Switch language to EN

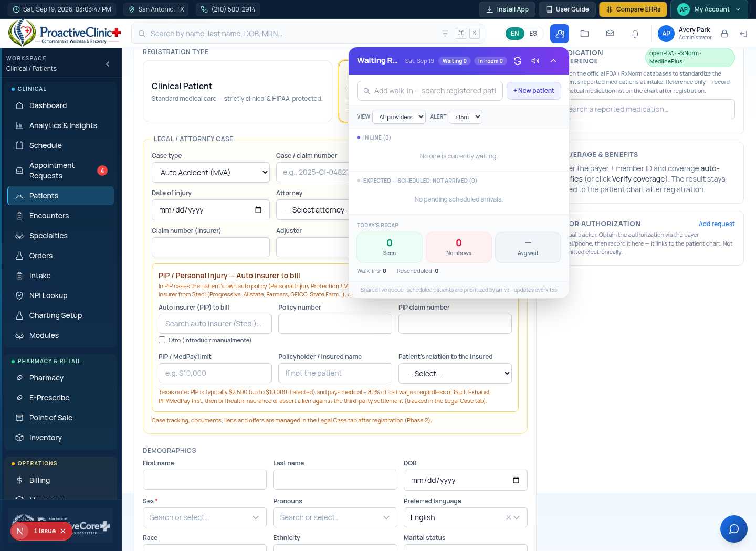[514, 34]
